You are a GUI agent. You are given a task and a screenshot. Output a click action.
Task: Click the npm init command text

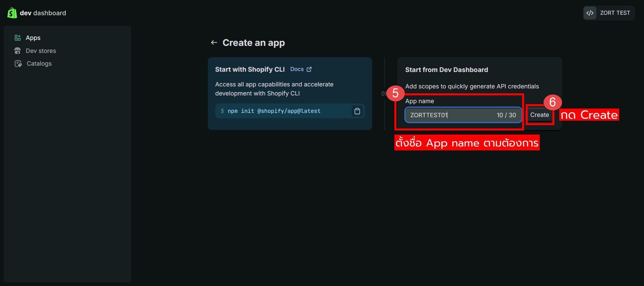pos(274,111)
